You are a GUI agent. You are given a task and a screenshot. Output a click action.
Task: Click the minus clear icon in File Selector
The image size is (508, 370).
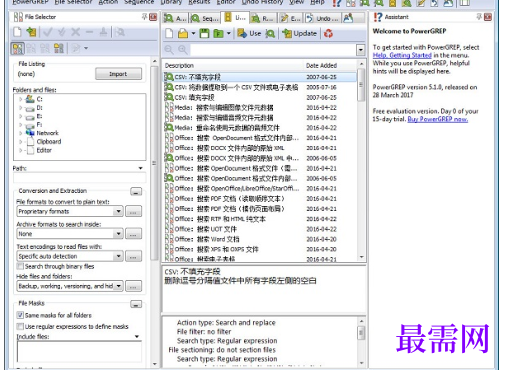(89, 32)
